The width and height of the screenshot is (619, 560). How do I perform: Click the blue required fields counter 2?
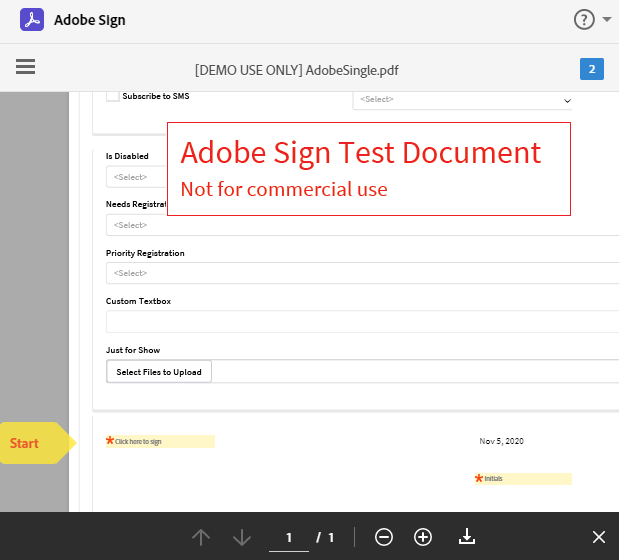591,69
